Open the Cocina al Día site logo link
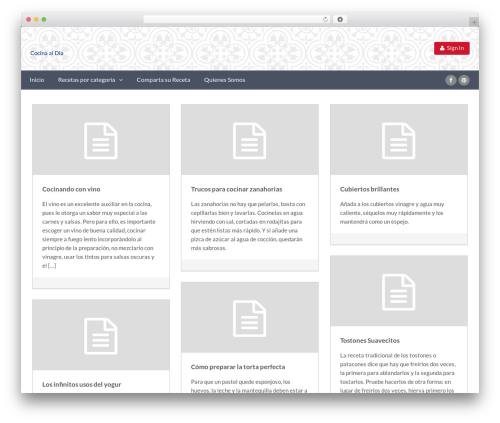The width and height of the screenshot is (500, 423). pyautogui.click(x=47, y=53)
